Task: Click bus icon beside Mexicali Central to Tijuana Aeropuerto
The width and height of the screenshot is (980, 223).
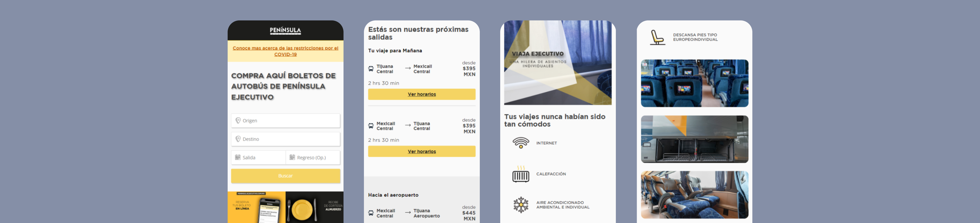Action: point(371,213)
